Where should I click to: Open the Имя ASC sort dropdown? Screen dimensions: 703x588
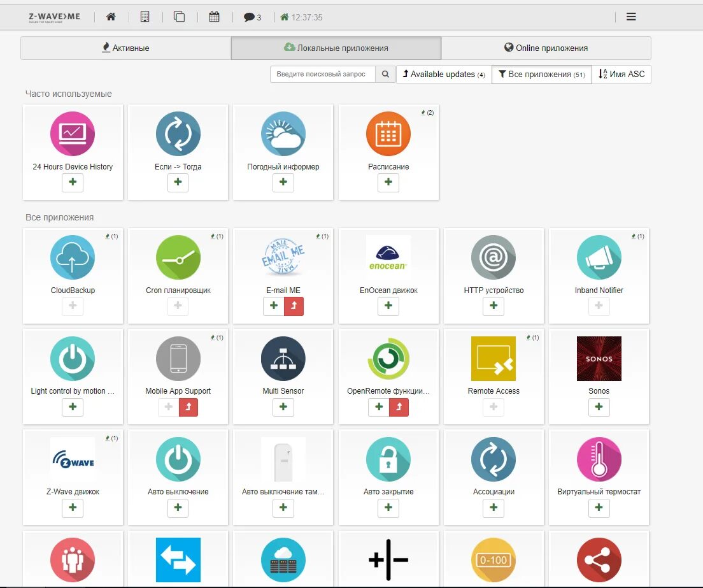(x=621, y=75)
